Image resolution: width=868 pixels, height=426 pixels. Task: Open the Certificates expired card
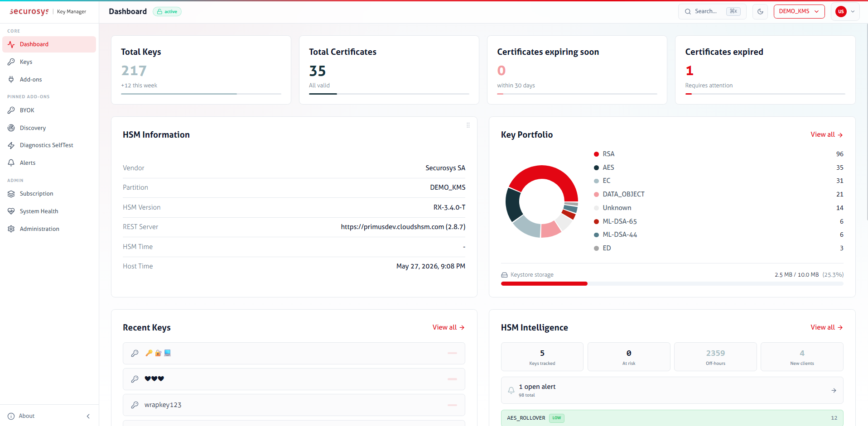point(765,70)
